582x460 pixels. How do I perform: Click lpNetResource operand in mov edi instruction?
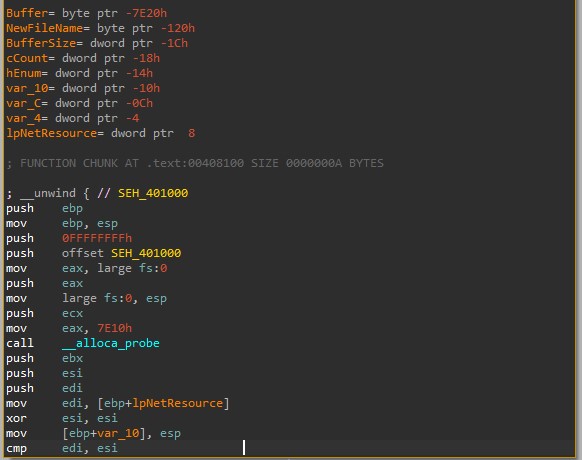178,403
